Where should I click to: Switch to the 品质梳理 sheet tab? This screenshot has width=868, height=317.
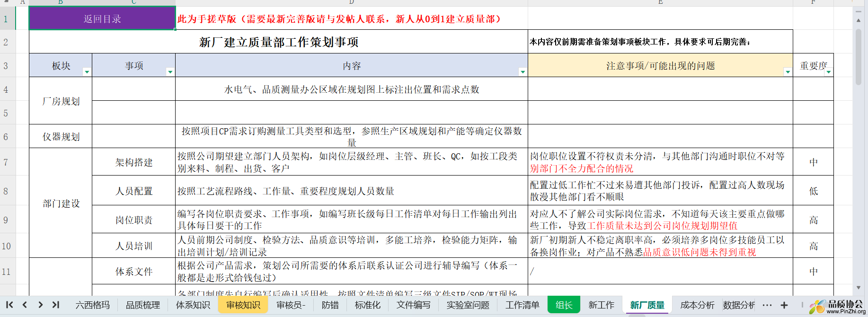[x=143, y=305]
